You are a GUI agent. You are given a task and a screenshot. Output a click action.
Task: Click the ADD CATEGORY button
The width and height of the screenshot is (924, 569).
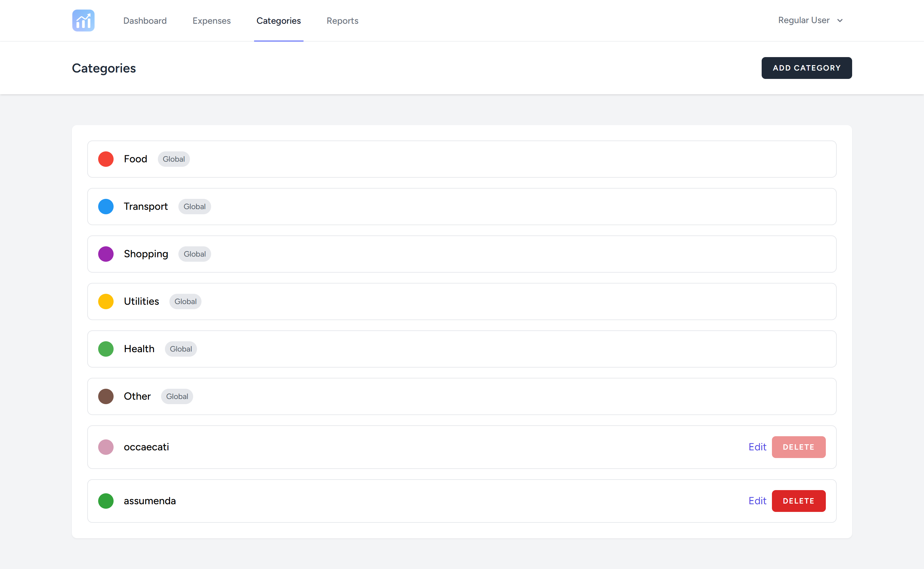coord(807,68)
